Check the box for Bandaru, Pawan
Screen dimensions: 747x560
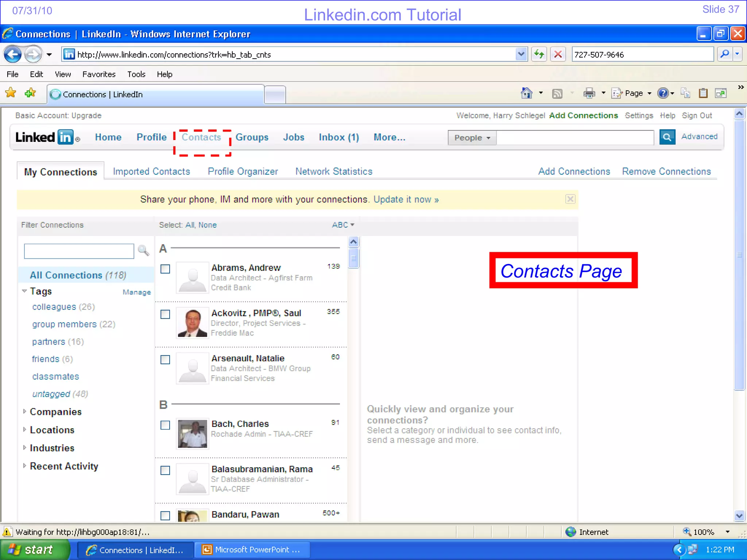165,516
